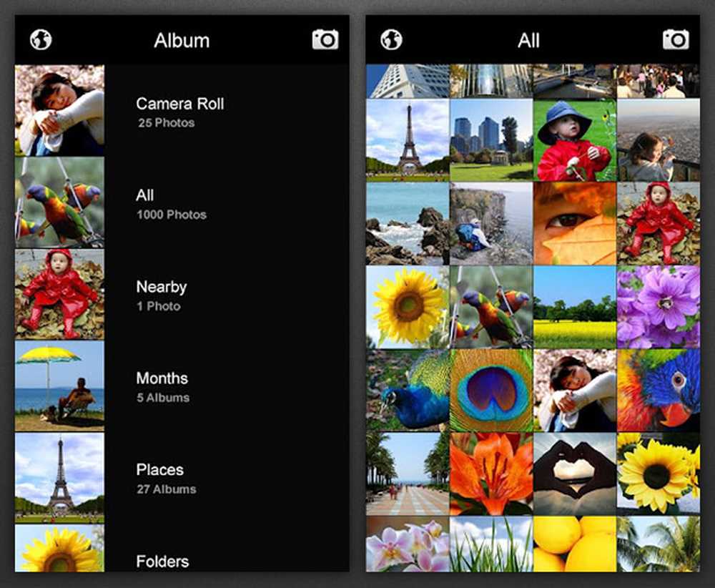The height and width of the screenshot is (588, 715).
Task: Select the All album with 1000 Photos
Action: coord(182,202)
